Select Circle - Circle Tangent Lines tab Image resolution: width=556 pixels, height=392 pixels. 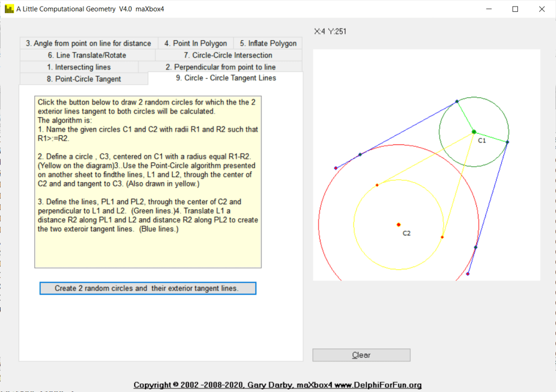[x=225, y=78]
